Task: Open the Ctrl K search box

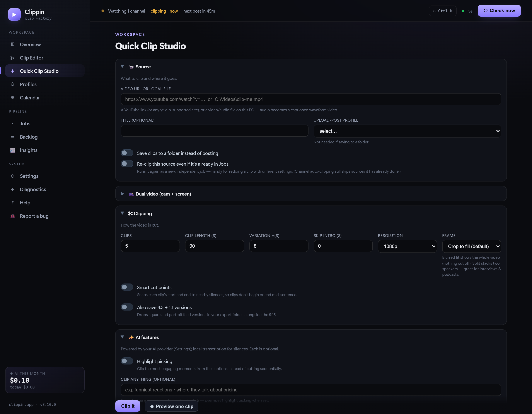Action: (x=443, y=11)
